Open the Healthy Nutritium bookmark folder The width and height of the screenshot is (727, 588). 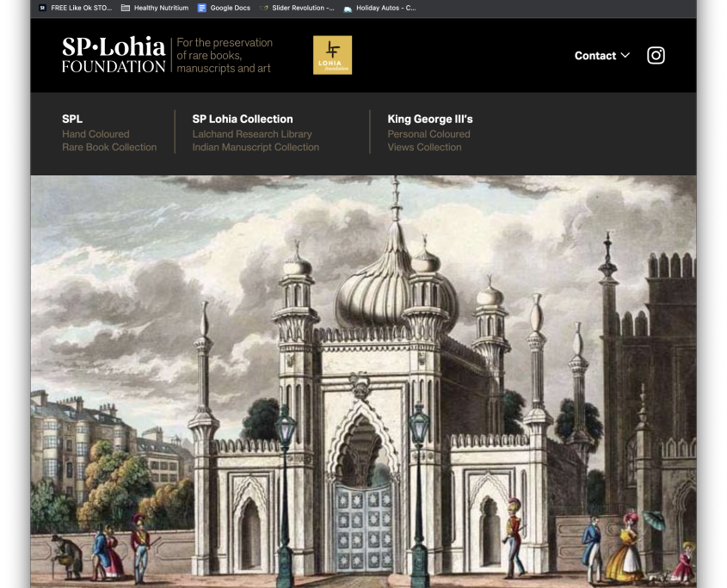pos(155,8)
